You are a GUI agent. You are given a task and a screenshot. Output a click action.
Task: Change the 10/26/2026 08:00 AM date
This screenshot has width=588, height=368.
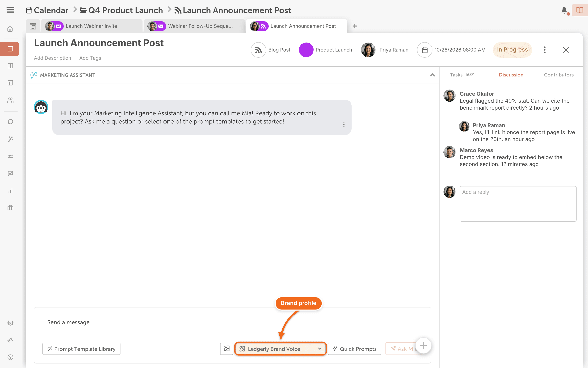451,50
